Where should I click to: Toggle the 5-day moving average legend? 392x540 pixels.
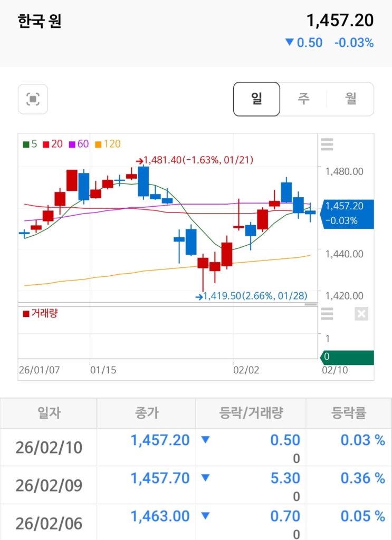[30, 143]
